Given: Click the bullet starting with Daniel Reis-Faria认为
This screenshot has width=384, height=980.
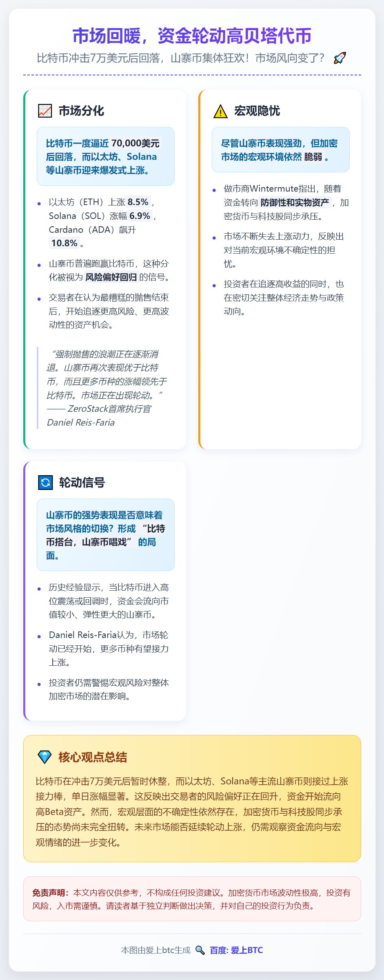Looking at the screenshot, I should pyautogui.click(x=109, y=649).
